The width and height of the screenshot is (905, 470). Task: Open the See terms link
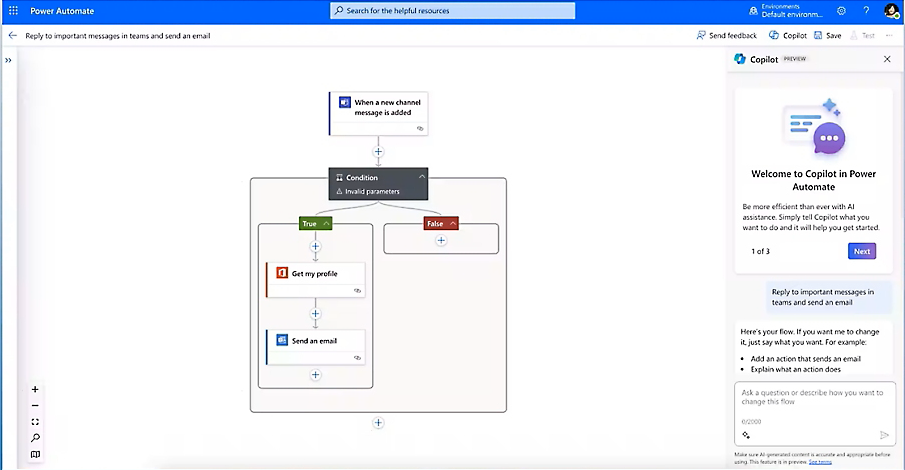[820, 462]
